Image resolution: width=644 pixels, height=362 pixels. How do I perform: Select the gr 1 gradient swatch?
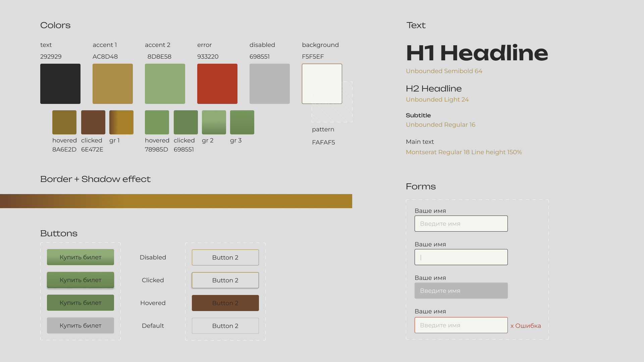pos(121,122)
